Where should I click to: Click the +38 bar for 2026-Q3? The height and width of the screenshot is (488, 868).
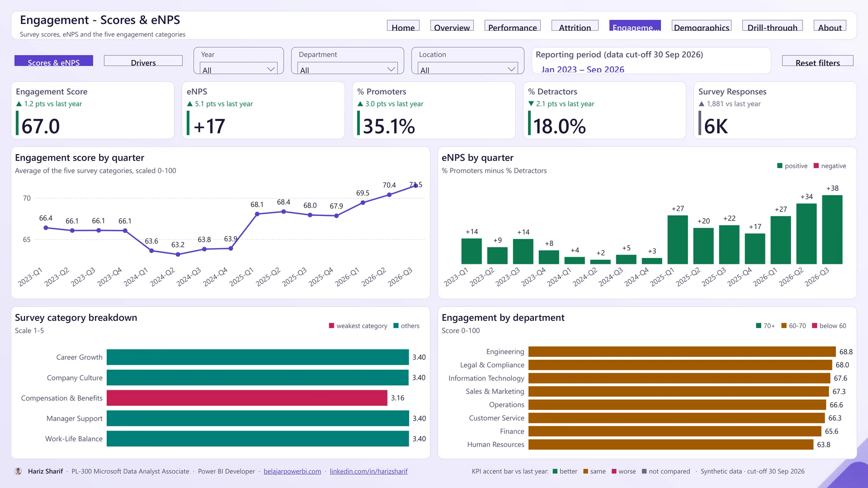pos(832,230)
